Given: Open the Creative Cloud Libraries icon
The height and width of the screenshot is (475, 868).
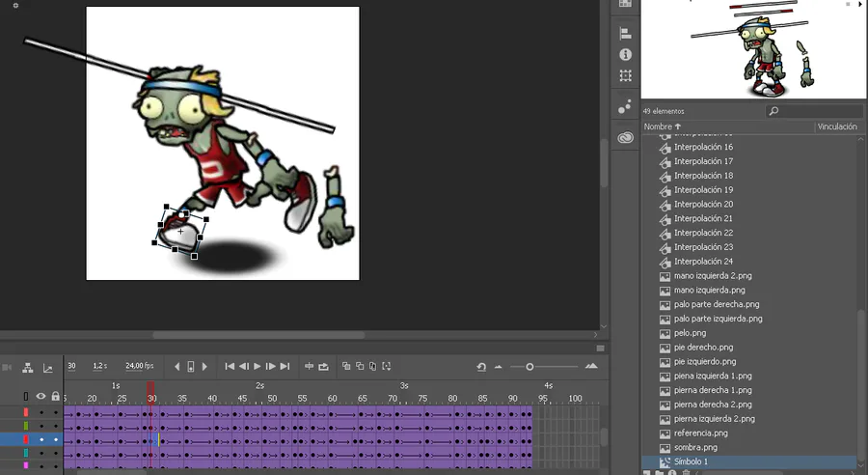Looking at the screenshot, I should (626, 137).
